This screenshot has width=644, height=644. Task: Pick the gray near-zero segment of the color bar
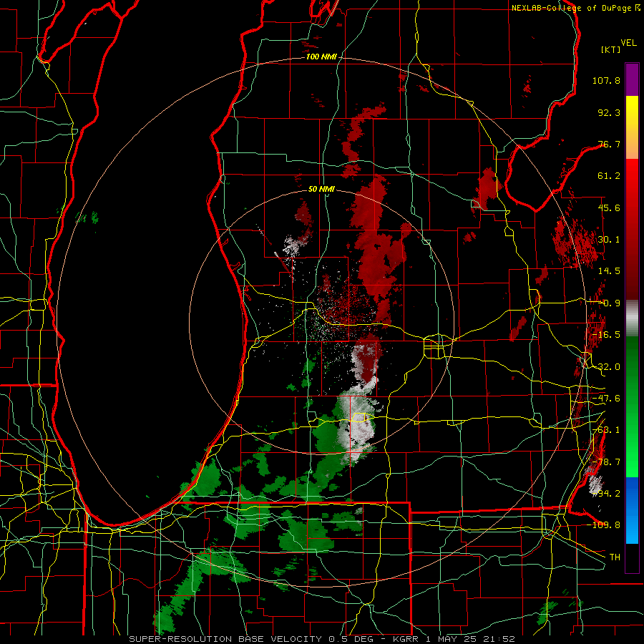632,318
